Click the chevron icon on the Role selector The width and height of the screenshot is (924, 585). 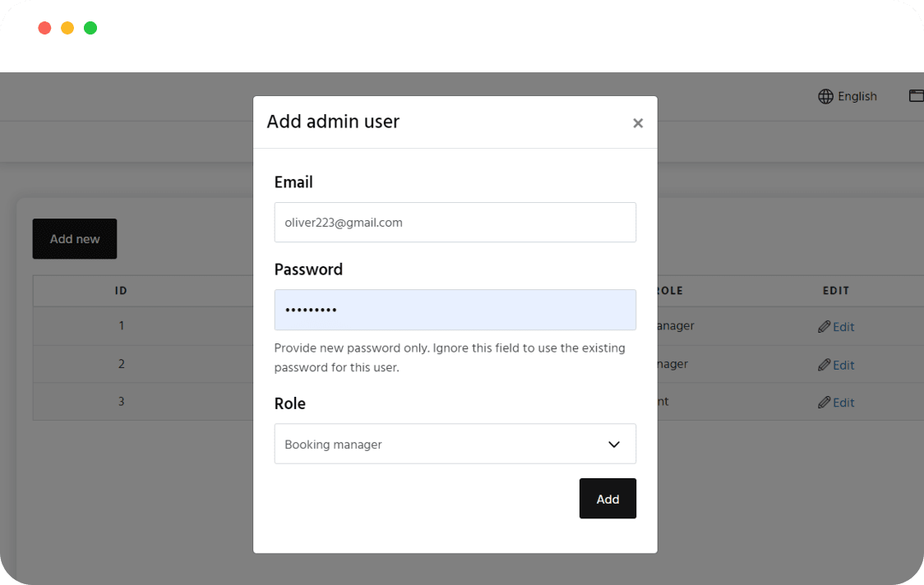click(x=614, y=444)
